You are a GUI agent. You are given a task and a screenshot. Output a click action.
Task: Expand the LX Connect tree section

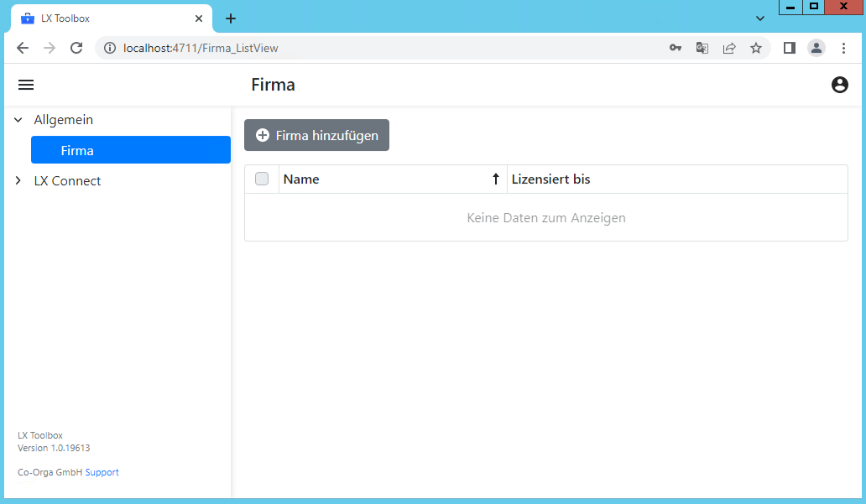coord(18,181)
